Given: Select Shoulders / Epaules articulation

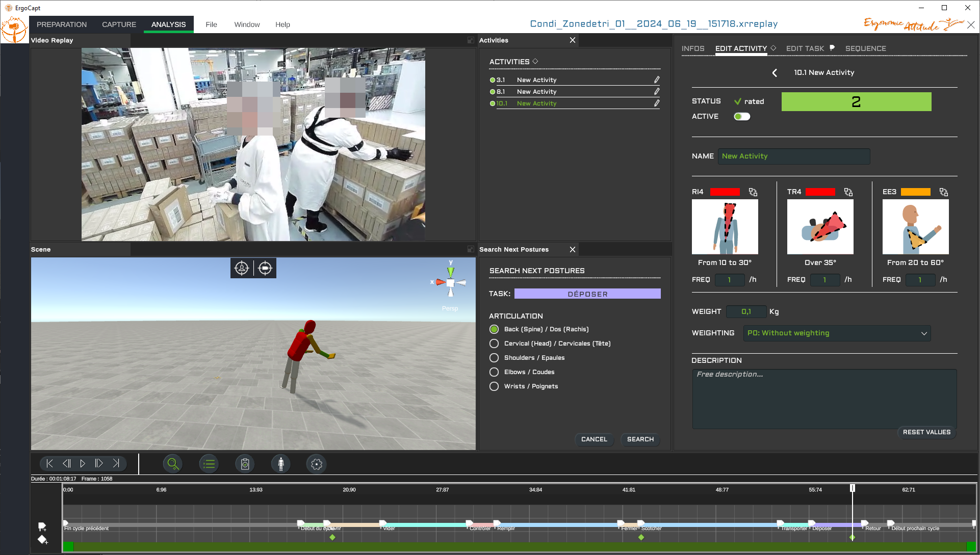Looking at the screenshot, I should (x=494, y=358).
